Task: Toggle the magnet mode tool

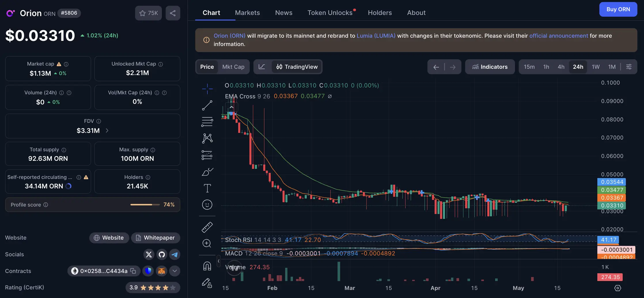Action: [x=207, y=266]
